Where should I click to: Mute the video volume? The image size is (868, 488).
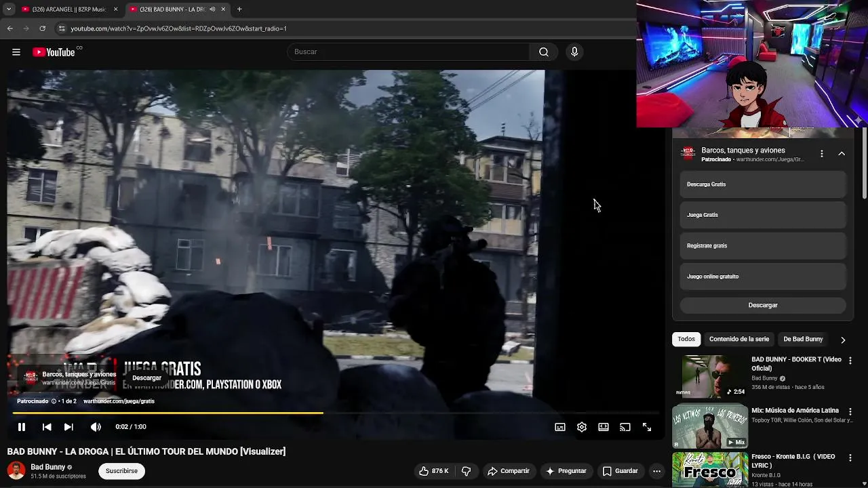pos(96,427)
